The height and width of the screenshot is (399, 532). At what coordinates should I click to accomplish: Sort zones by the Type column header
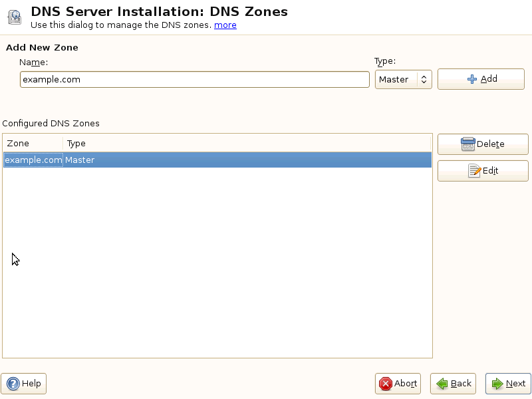(246, 144)
